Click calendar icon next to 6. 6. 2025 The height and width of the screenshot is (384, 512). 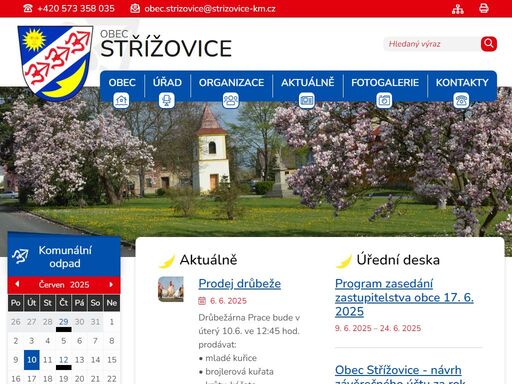coord(202,301)
